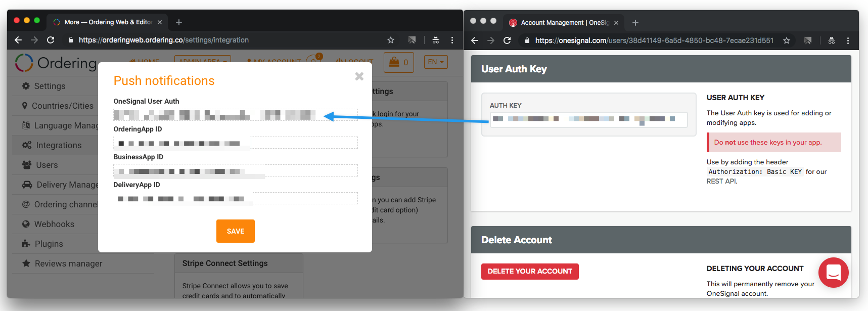Image resolution: width=868 pixels, height=311 pixels.
Task: Open the shopping cart button
Action: (399, 62)
